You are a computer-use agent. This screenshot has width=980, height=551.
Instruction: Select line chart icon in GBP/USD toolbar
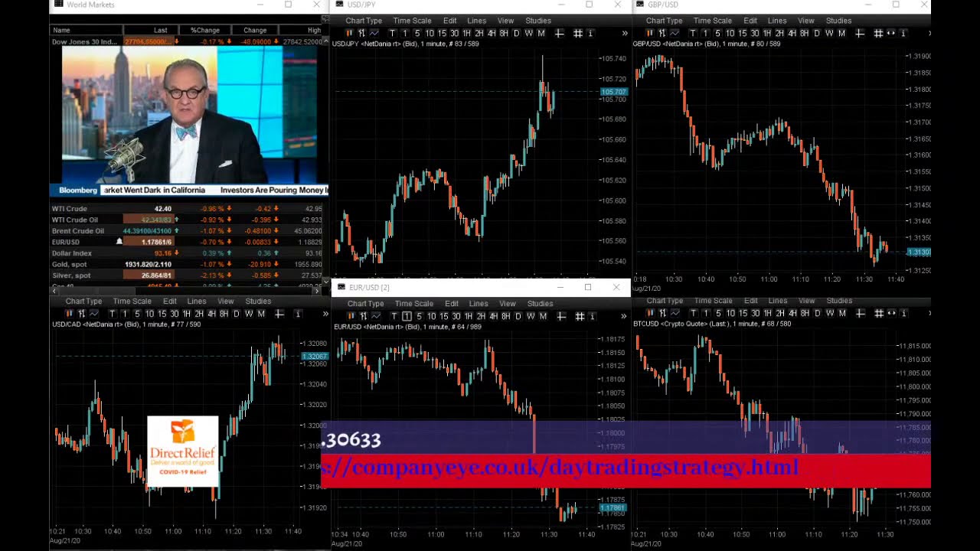pyautogui.click(x=674, y=33)
